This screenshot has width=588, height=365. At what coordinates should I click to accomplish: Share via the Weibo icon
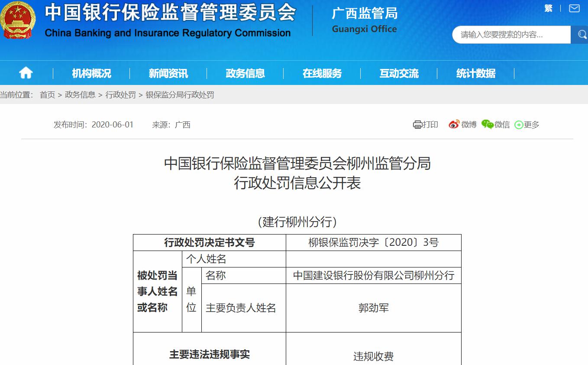pyautogui.click(x=454, y=124)
